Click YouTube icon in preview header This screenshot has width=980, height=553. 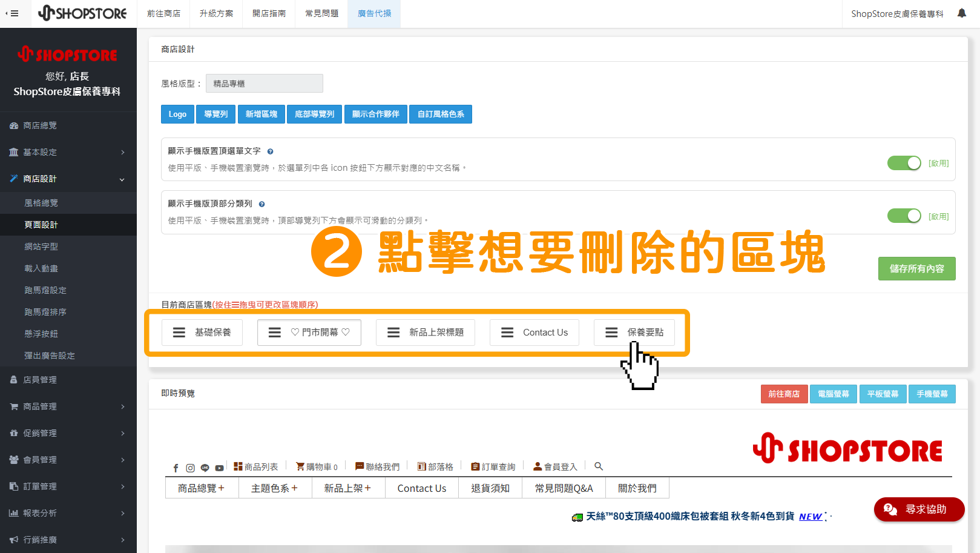219,468
